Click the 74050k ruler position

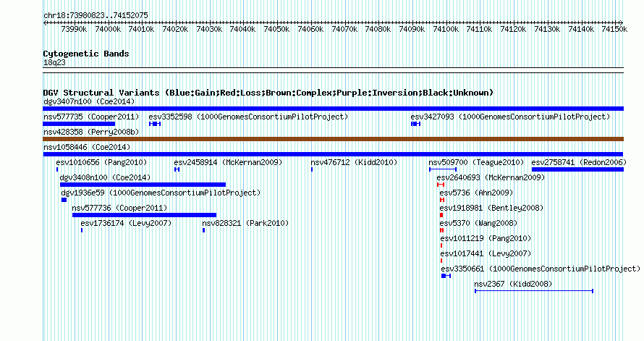(x=276, y=29)
